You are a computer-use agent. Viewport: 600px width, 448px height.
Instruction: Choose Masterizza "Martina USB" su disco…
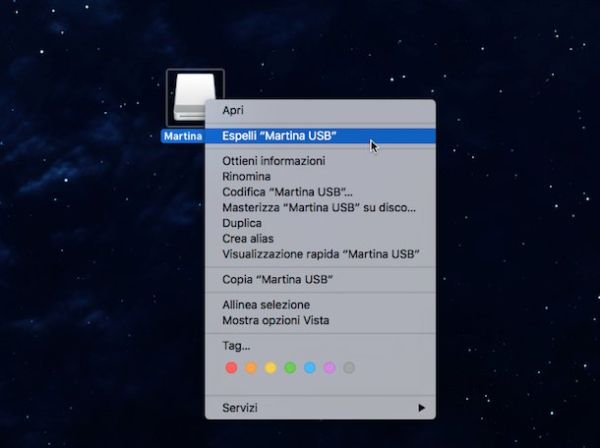tap(320, 207)
